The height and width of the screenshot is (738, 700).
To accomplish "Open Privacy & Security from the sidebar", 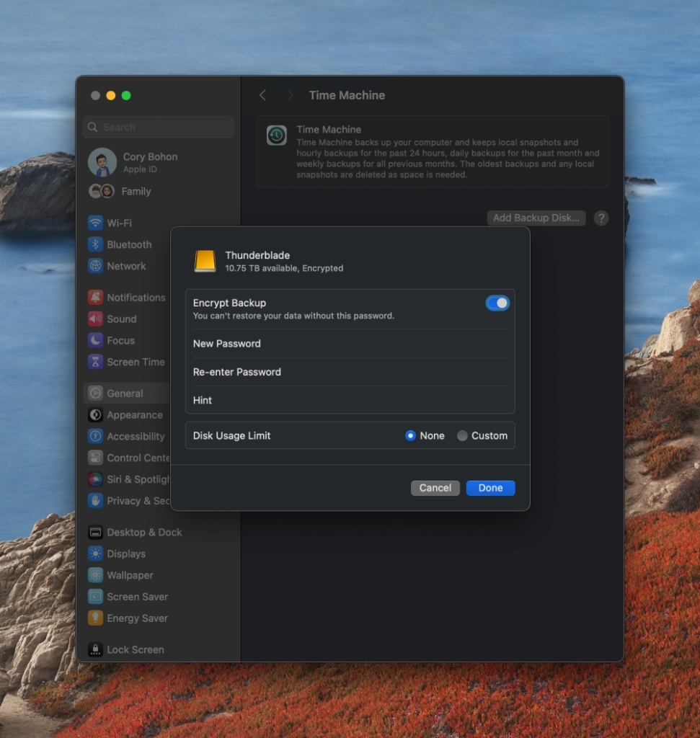I will pyautogui.click(x=94, y=500).
